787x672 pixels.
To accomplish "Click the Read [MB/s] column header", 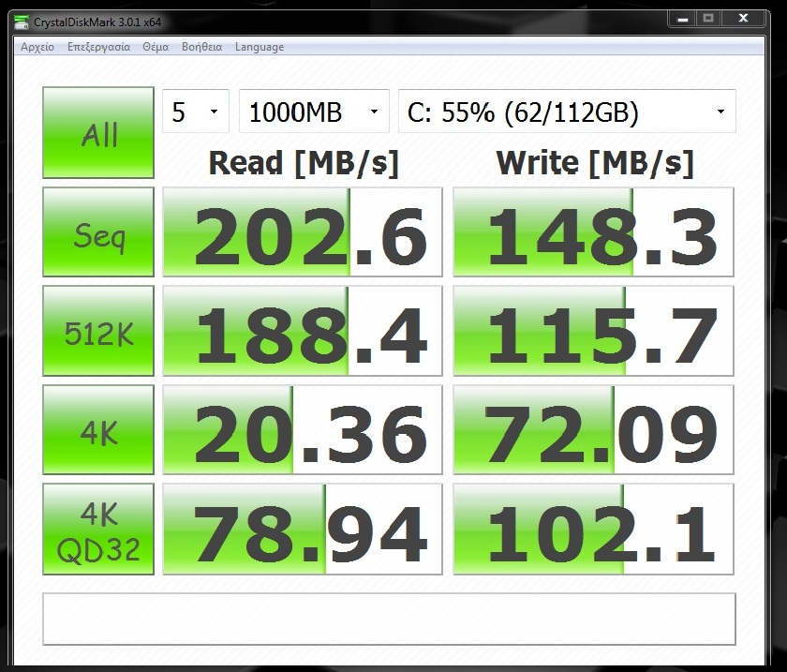I will pyautogui.click(x=304, y=163).
